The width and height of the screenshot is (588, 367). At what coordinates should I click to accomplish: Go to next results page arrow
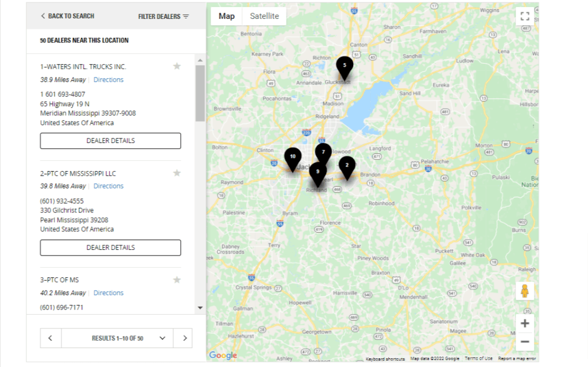point(184,338)
